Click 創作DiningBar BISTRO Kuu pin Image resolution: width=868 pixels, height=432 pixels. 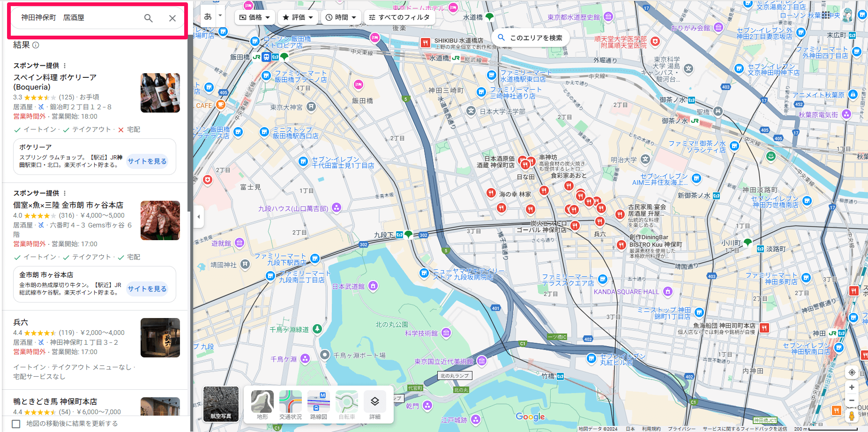(x=621, y=245)
